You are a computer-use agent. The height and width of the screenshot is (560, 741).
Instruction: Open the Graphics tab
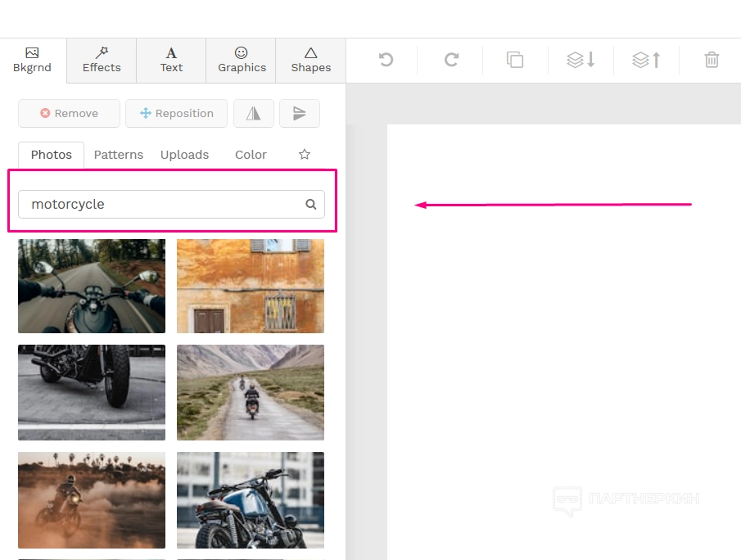click(242, 61)
